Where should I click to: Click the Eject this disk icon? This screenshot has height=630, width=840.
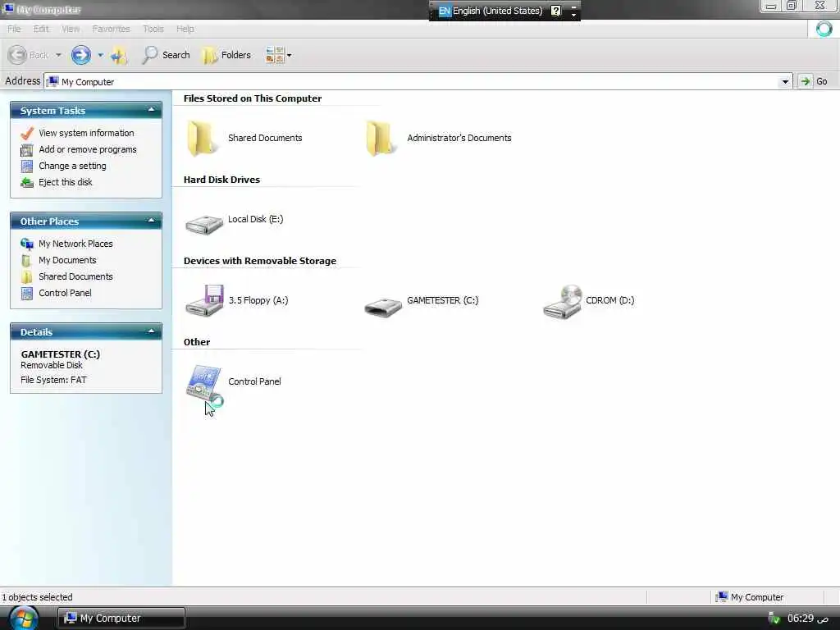[27, 183]
